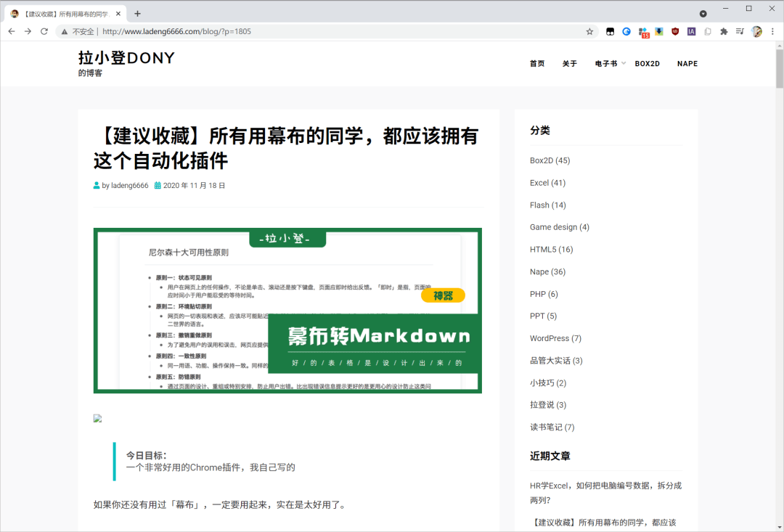Open recent post HR学Excel article
This screenshot has width=784, height=532.
(x=605, y=493)
